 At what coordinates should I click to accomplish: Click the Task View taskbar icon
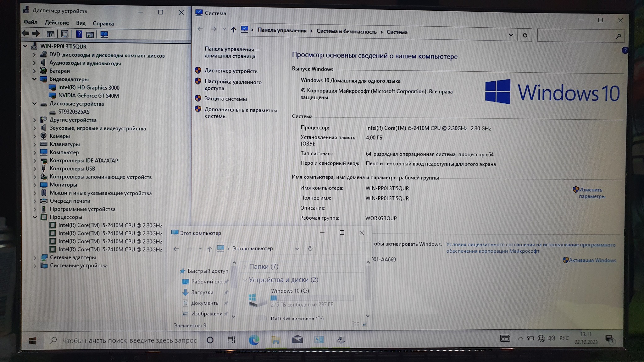point(231,340)
